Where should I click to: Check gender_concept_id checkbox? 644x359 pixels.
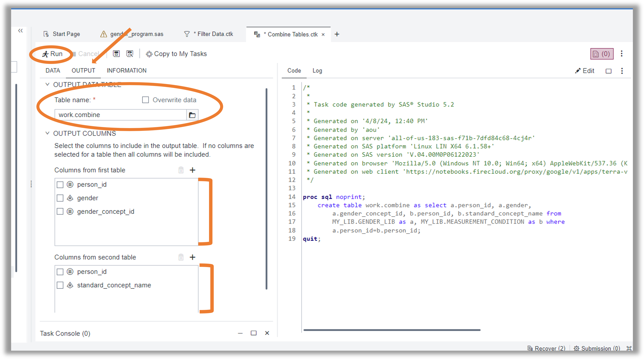(x=60, y=212)
